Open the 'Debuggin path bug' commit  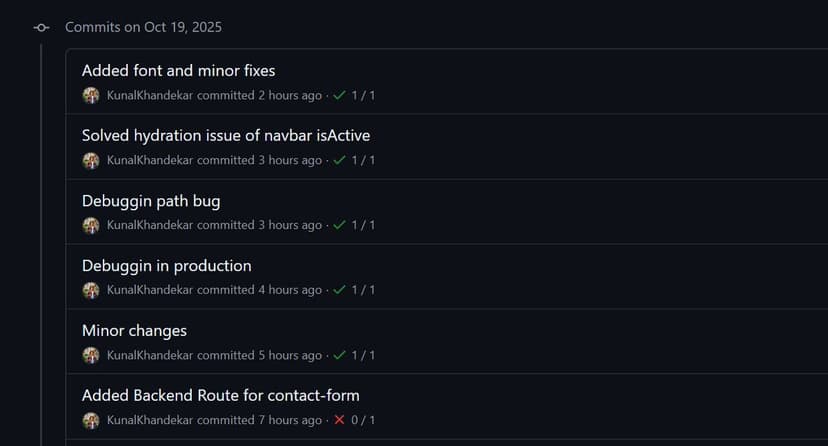tap(151, 201)
